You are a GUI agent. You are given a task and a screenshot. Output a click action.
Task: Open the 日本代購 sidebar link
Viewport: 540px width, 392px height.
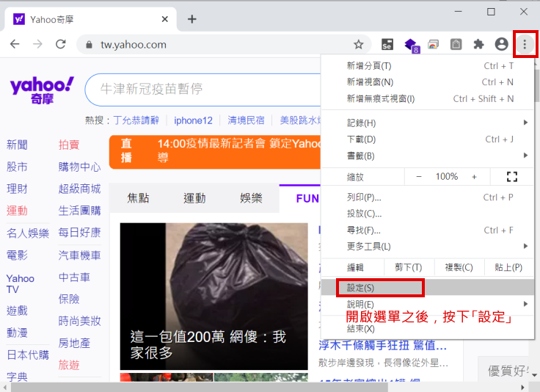coord(28,355)
